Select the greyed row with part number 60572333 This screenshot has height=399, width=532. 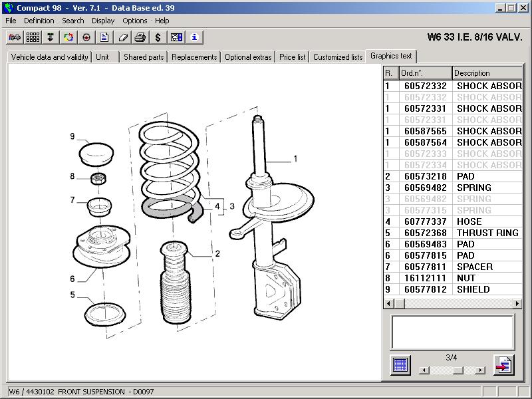(453, 154)
